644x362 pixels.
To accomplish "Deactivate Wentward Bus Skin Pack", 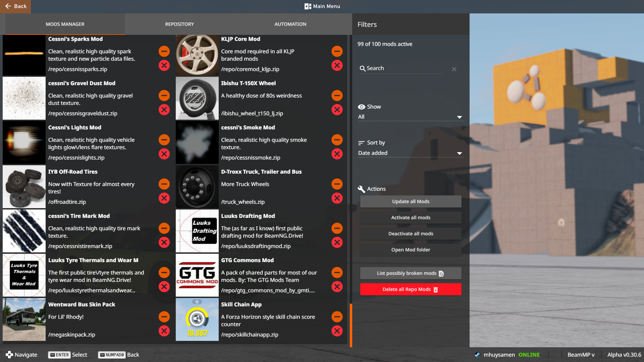I will [164, 317].
